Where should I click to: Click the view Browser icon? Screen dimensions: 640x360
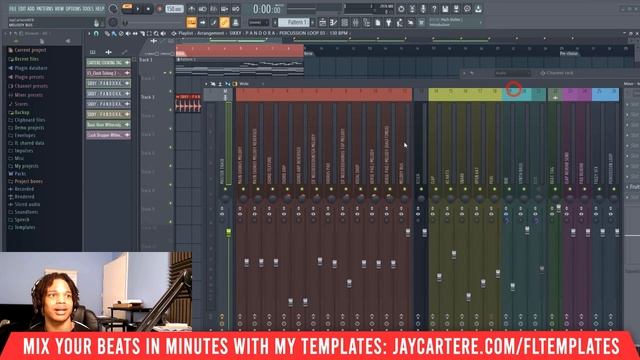[367, 22]
